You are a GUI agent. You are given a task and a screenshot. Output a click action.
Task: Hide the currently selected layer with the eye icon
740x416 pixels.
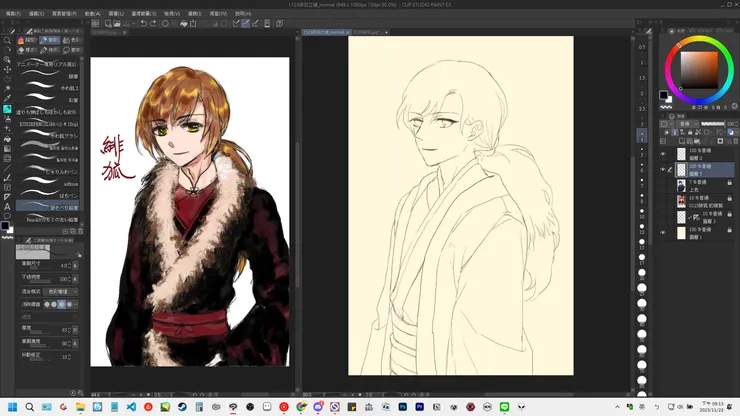[x=663, y=170]
